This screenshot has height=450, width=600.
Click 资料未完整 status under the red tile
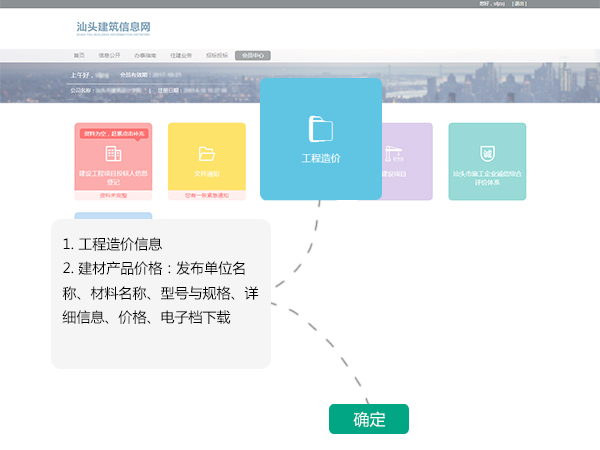point(113,196)
